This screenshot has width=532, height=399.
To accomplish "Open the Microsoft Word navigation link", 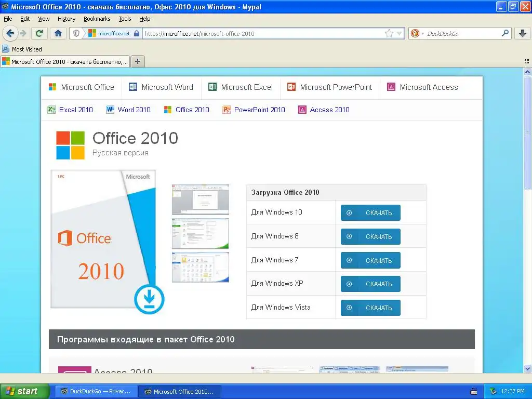I will point(161,87).
